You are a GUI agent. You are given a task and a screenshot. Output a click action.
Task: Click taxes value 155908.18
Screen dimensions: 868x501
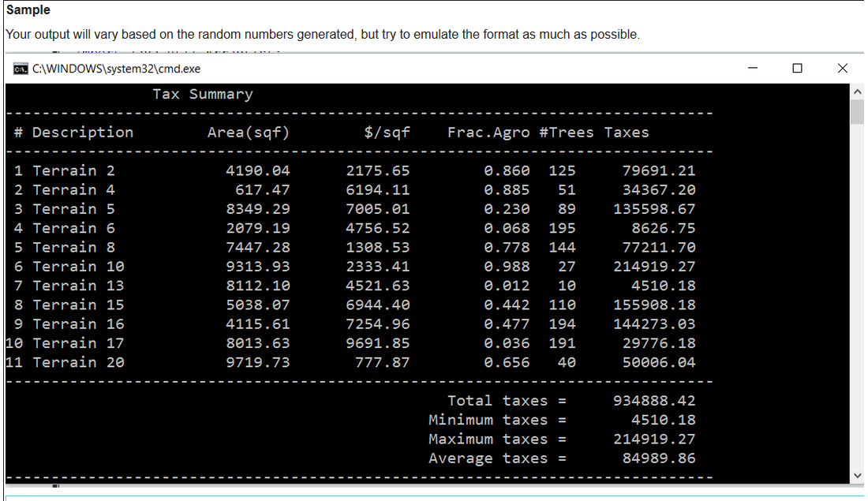(654, 305)
